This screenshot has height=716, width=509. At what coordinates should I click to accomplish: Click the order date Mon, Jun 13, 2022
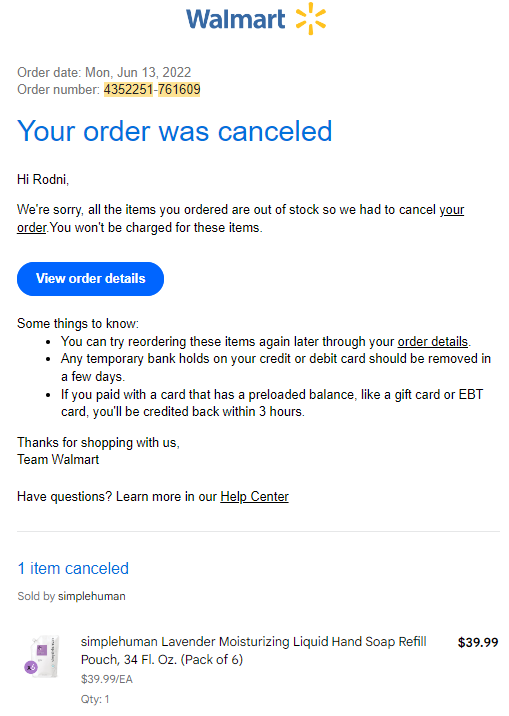[138, 73]
